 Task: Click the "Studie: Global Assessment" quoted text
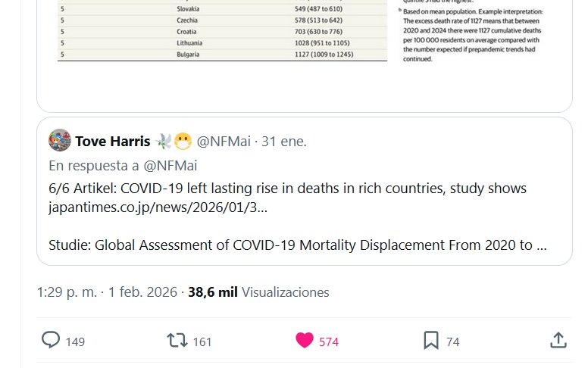coord(297,245)
